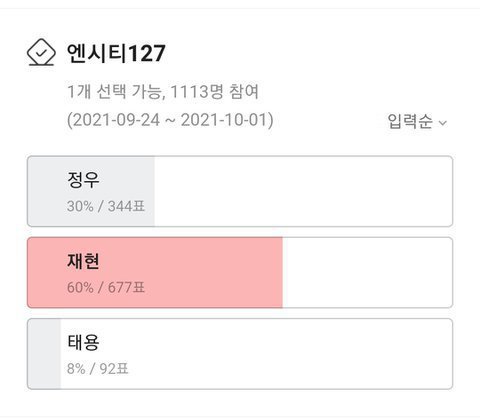Click the 태용 name label
The image size is (480, 420).
click(83, 342)
